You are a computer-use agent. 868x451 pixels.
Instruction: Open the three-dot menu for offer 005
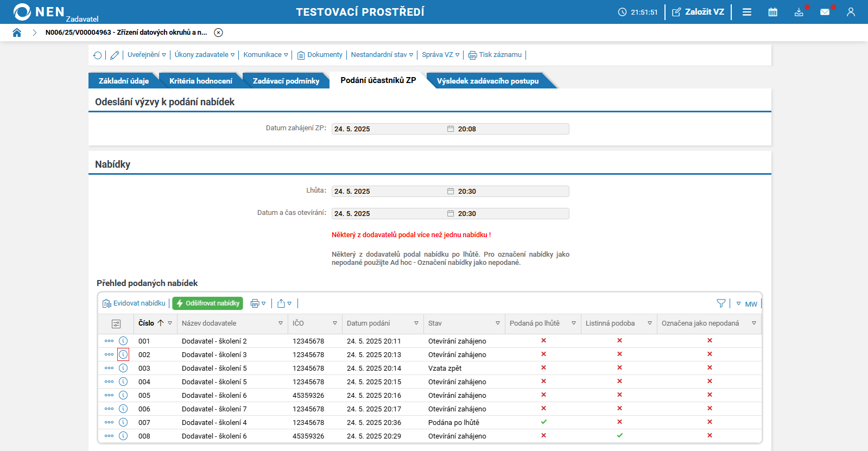[109, 395]
